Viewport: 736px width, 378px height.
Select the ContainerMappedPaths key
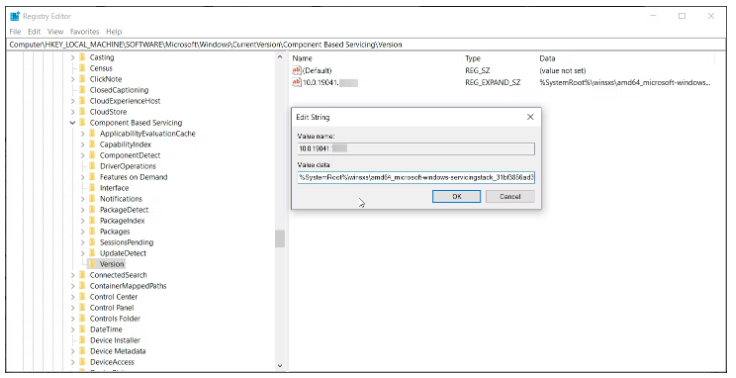click(x=128, y=285)
